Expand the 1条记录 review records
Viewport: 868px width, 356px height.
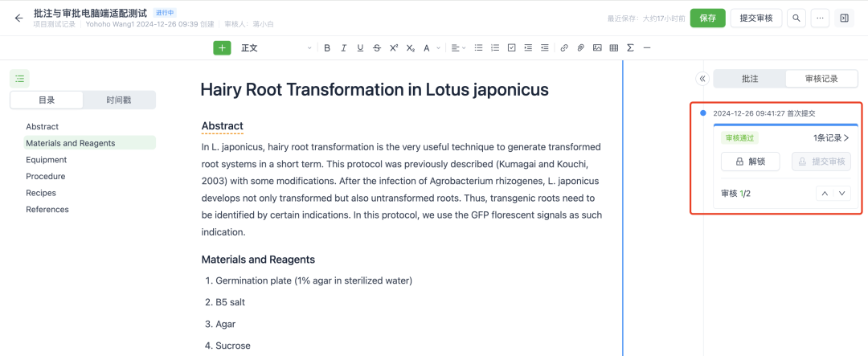point(831,138)
